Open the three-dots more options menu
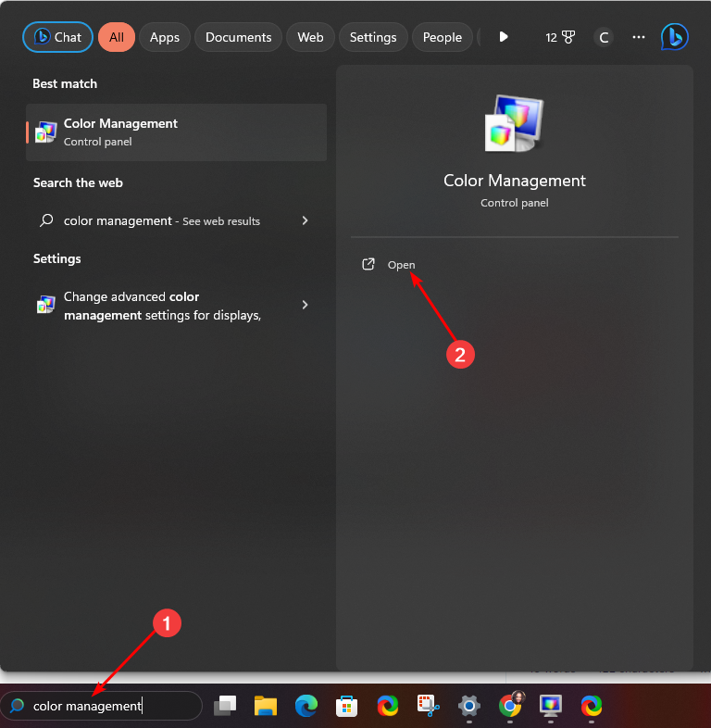 (x=639, y=37)
